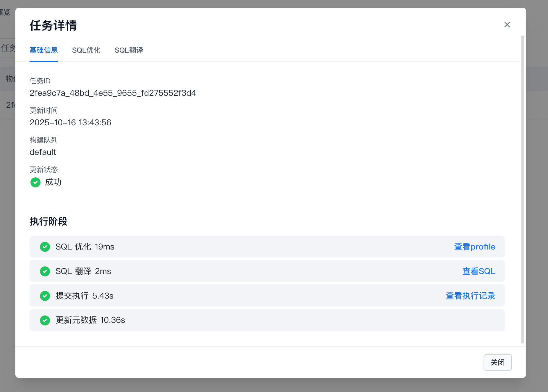Click the 查看SQL link
Screen dimensions: 548x392
pyautogui.click(x=479, y=271)
